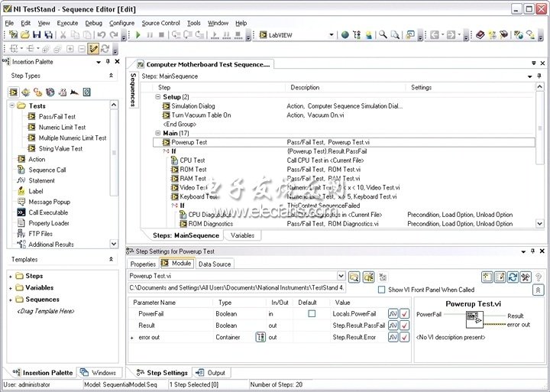Viewport: 550px width, 392px height.
Task: Select the LabVIEW adapter icon in Step Types
Action: pos(14,92)
